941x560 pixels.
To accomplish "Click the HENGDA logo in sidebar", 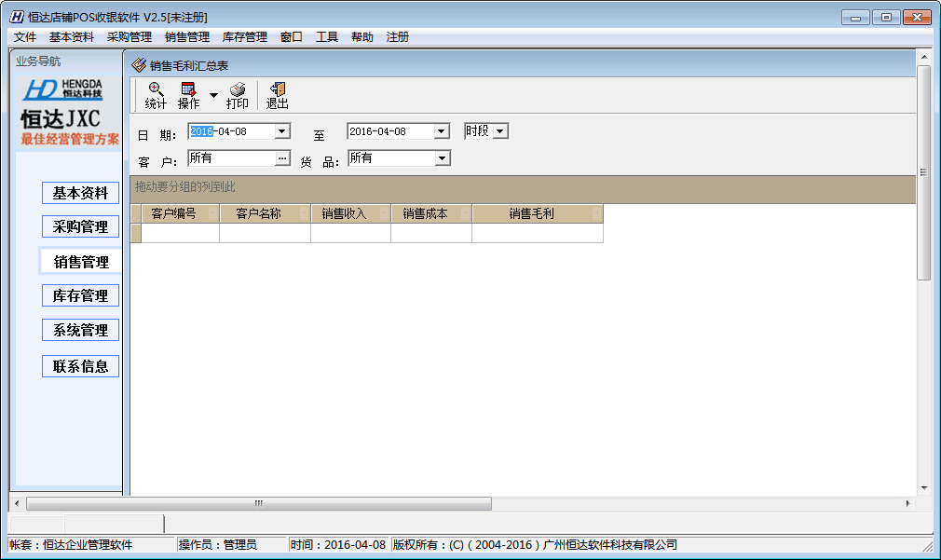I will [x=65, y=89].
